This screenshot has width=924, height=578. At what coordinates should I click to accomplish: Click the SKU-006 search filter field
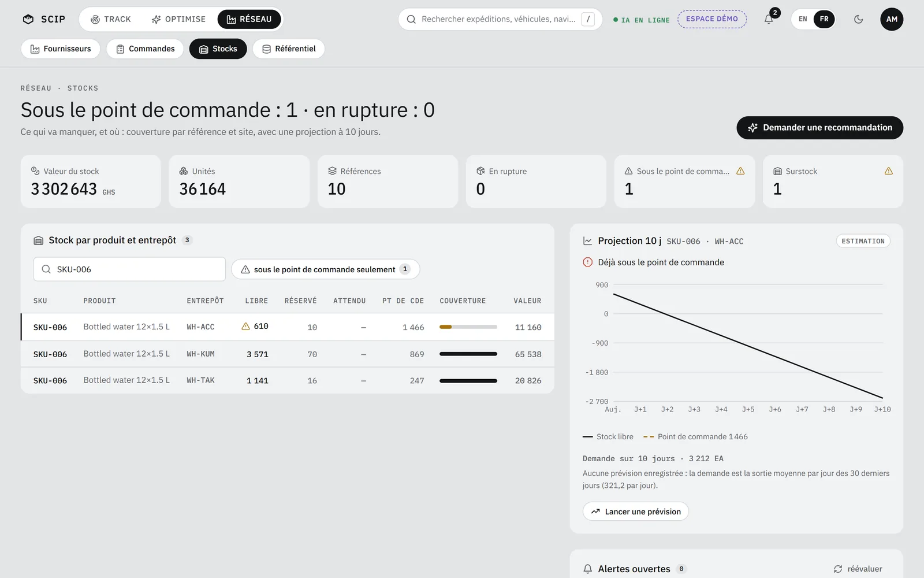[x=129, y=269]
